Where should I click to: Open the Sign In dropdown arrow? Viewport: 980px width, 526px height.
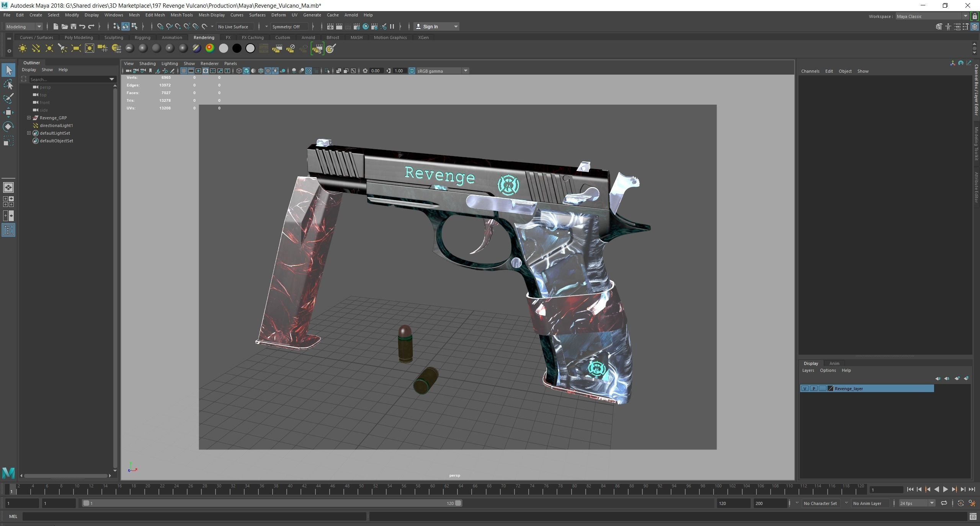click(456, 26)
